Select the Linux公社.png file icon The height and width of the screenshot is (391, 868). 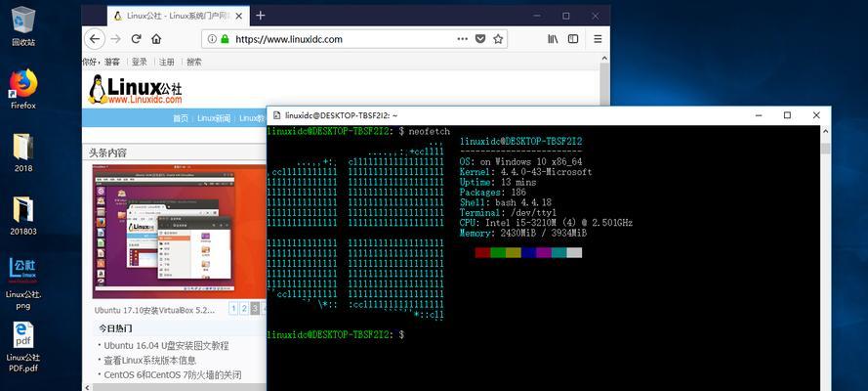click(x=23, y=283)
